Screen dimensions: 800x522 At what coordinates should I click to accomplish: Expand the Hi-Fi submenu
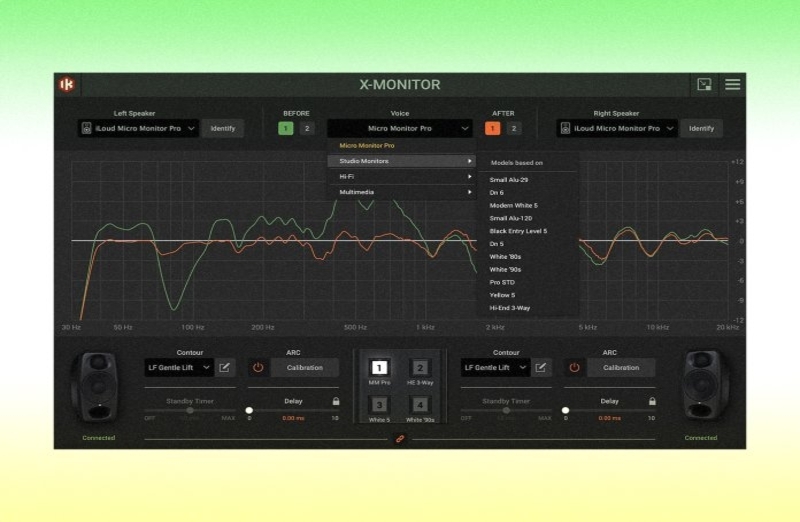(x=402, y=177)
